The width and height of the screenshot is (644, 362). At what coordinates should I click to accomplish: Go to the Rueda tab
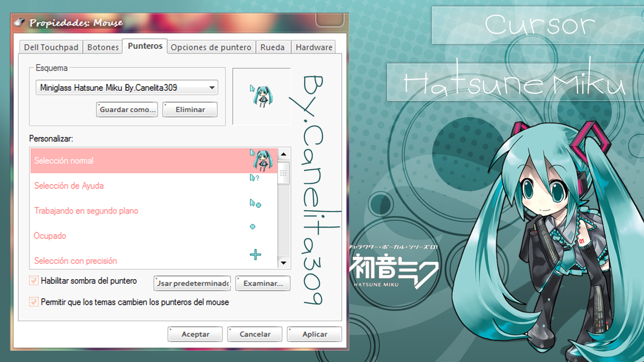coord(272,47)
